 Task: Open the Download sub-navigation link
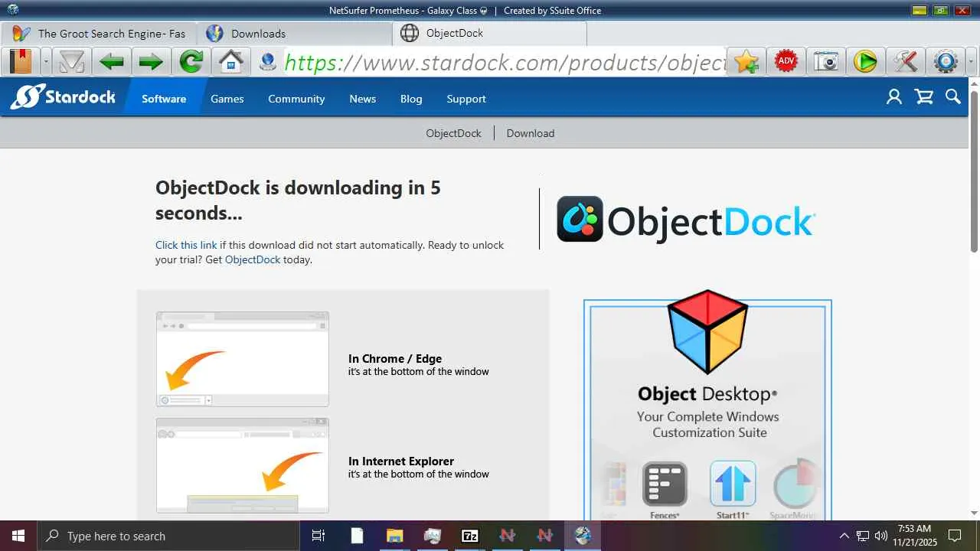[x=531, y=133]
